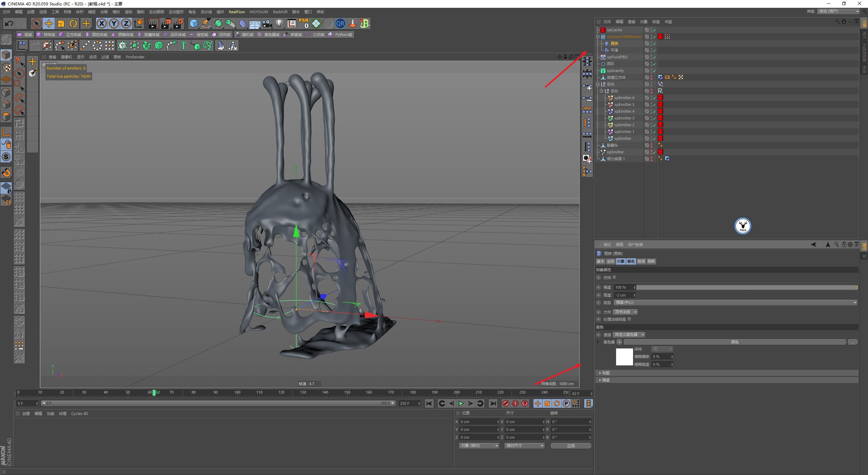Image resolution: width=868 pixels, height=475 pixels.
Task: Select the Rotate tool in the toolbar
Action: [x=73, y=23]
